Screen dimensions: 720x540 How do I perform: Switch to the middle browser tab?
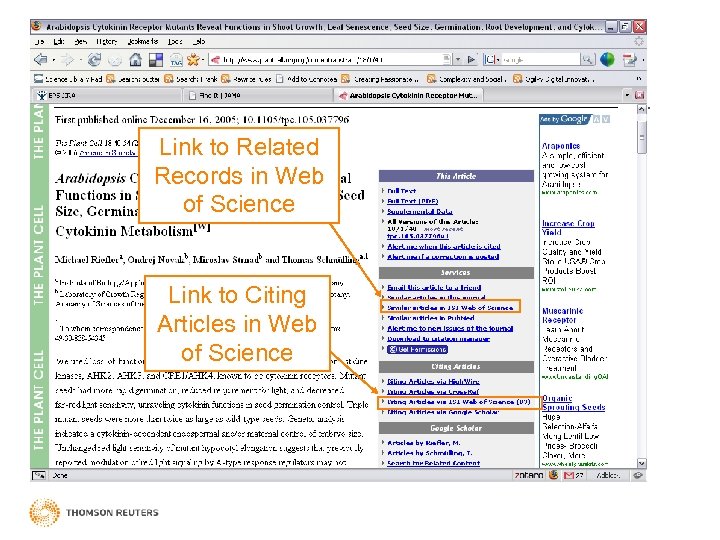pyautogui.click(x=260, y=95)
